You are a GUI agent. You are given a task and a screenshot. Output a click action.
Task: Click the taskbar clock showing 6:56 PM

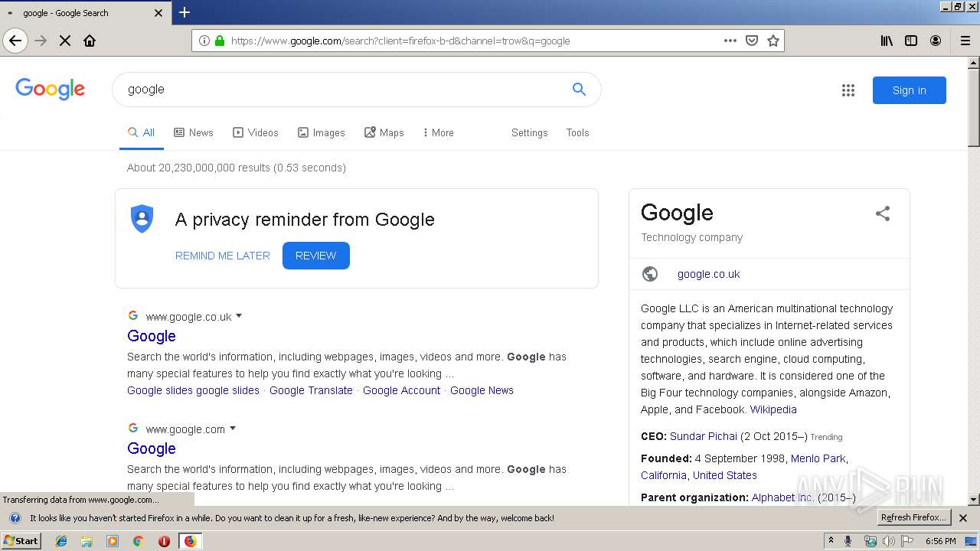pos(940,541)
